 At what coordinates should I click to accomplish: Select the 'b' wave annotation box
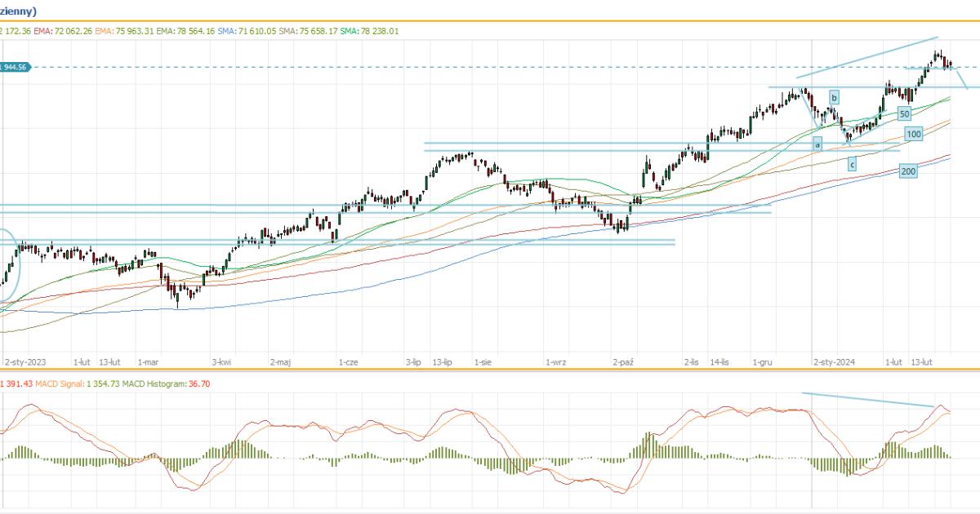click(x=834, y=98)
